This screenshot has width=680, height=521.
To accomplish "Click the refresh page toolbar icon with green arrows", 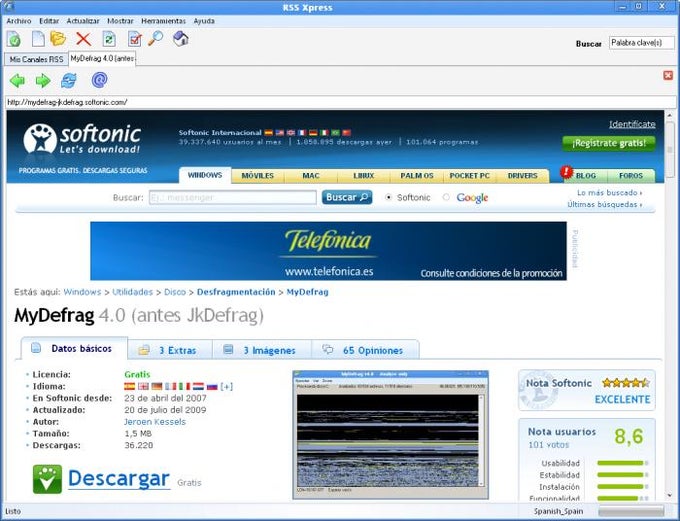I will [109, 39].
